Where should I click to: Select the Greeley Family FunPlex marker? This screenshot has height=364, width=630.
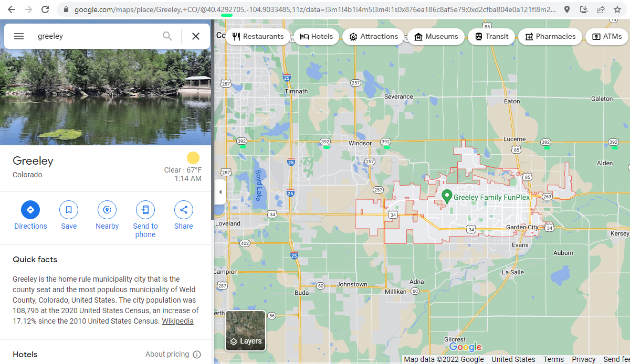click(x=447, y=196)
